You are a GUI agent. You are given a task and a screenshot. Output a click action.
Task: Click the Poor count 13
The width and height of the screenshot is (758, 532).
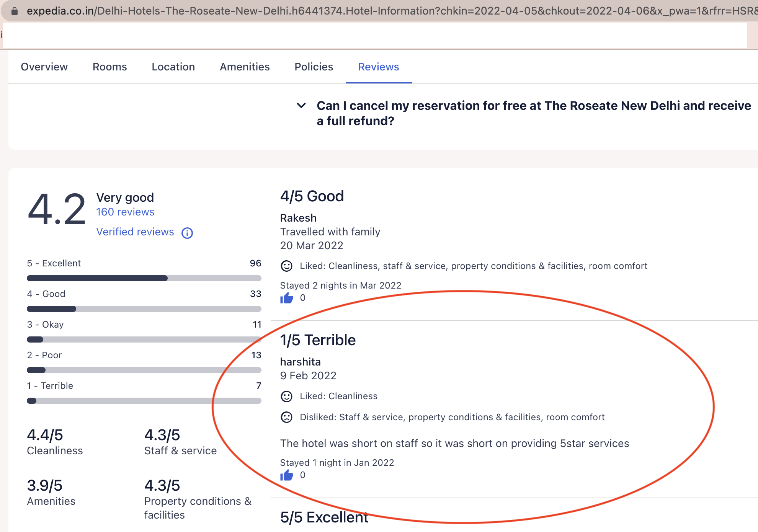tap(256, 355)
